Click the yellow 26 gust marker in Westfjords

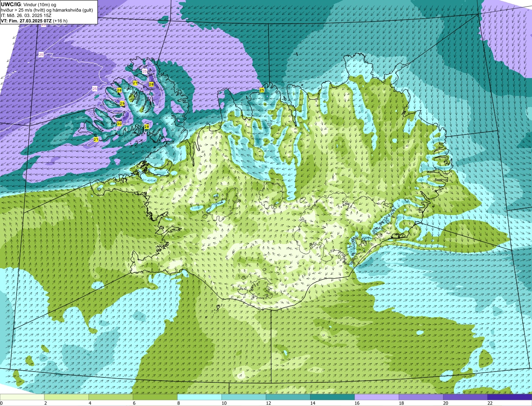(119, 90)
